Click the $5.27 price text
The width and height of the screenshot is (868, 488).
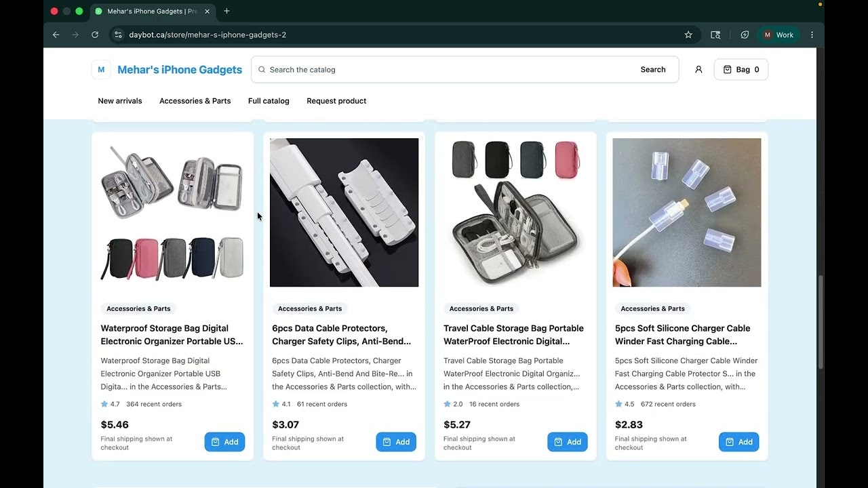[457, 424]
